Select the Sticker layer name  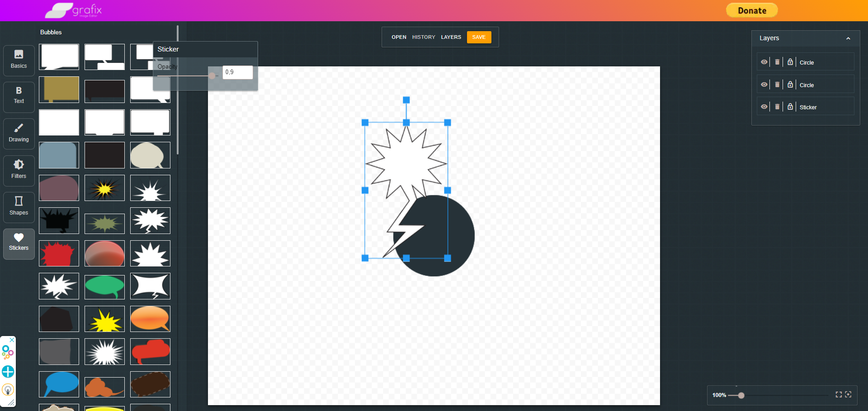tap(808, 107)
